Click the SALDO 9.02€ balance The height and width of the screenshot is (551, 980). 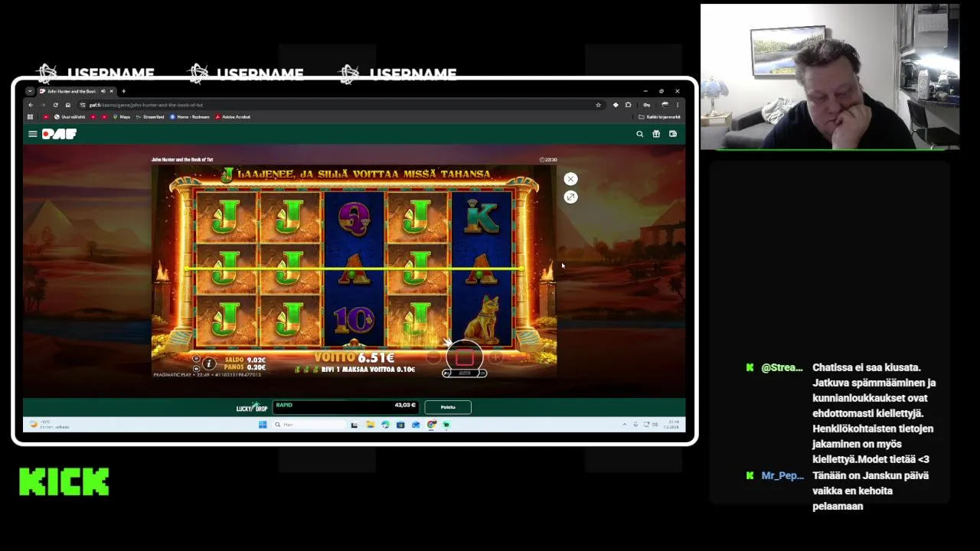(245, 360)
